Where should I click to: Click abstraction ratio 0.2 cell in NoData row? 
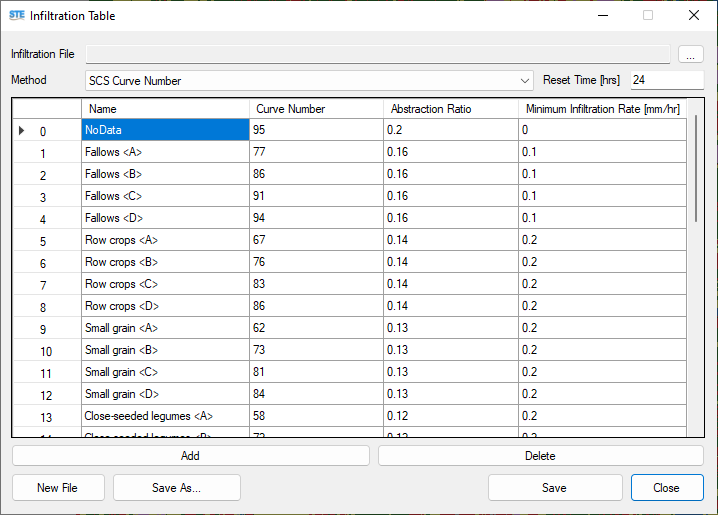(451, 130)
